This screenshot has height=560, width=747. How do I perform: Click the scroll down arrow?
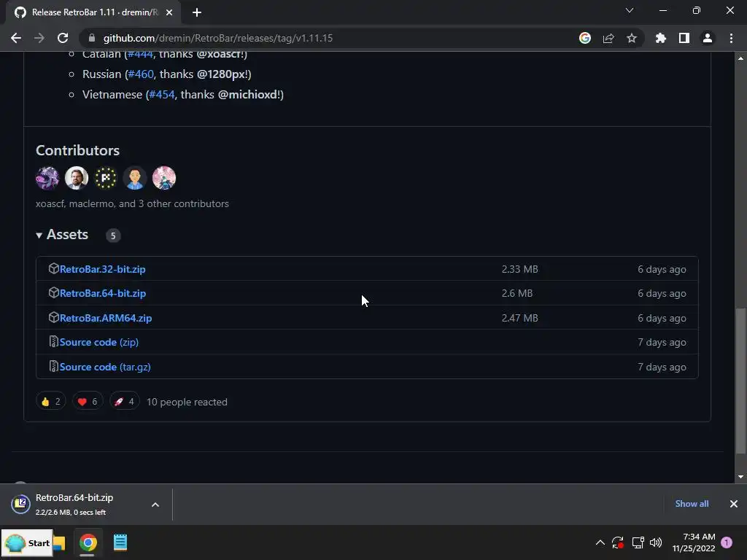pos(741,477)
